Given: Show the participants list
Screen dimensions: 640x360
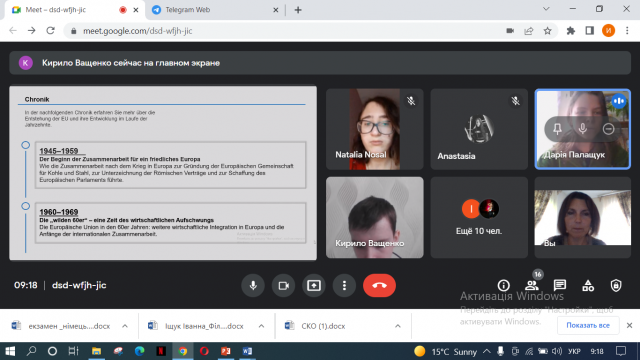Looking at the screenshot, I should pos(531,285).
